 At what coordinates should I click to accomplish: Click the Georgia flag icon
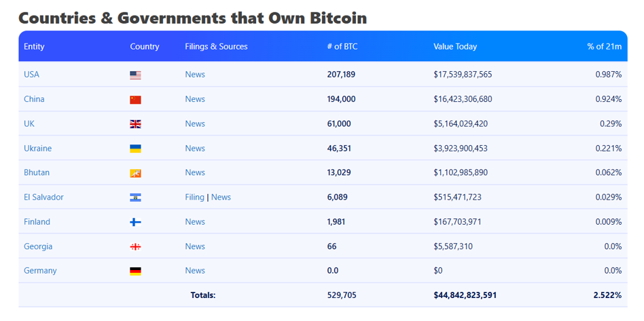135,246
